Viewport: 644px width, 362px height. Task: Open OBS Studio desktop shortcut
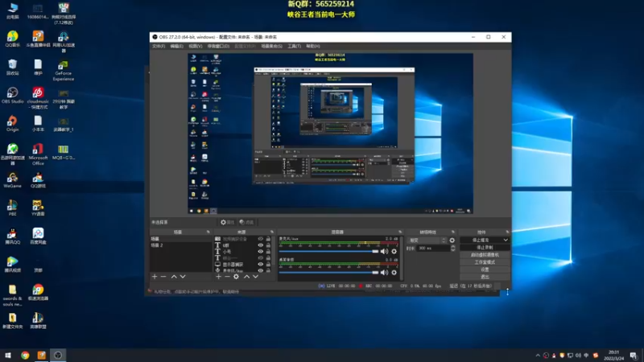(x=12, y=95)
